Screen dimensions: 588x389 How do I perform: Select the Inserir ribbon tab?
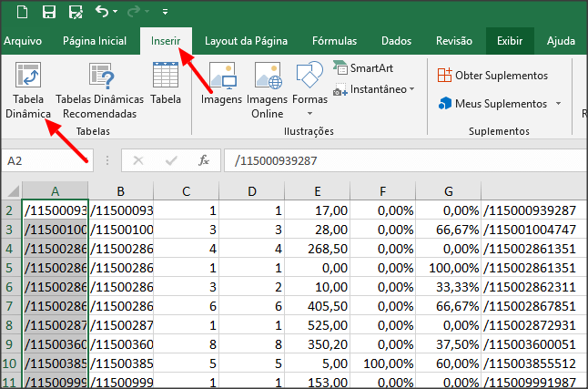click(166, 41)
